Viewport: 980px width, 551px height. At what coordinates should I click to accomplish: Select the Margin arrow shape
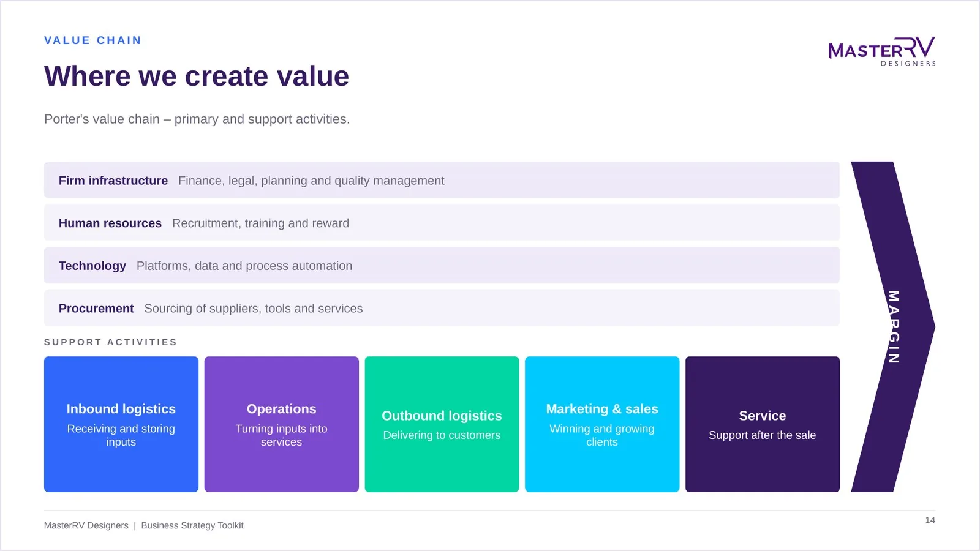(893, 327)
